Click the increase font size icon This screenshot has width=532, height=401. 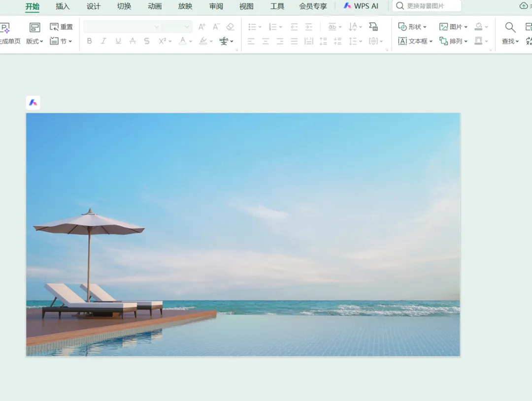202,27
